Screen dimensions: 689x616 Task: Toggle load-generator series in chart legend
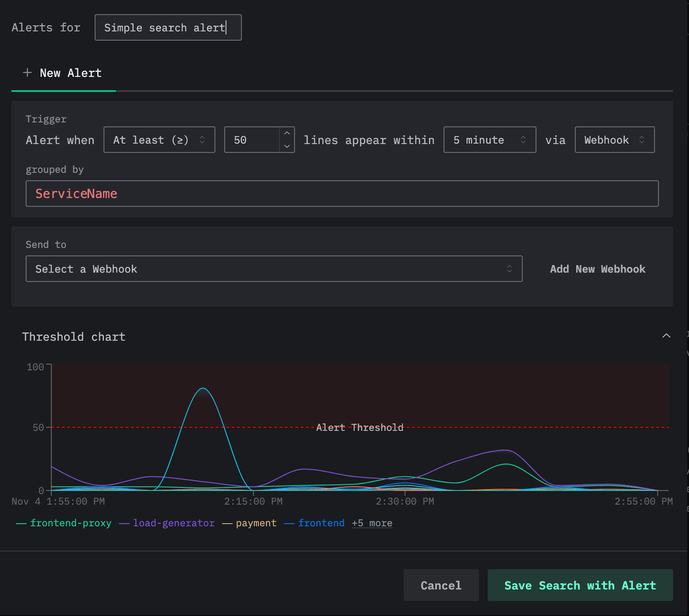(173, 523)
